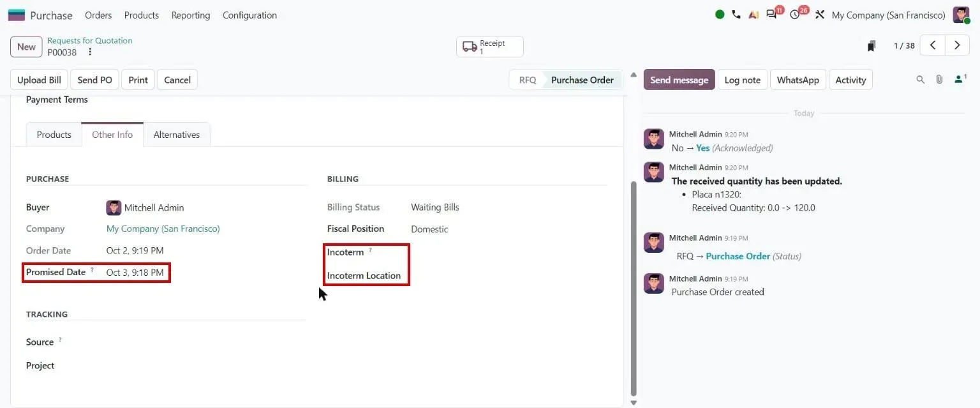Search messages with the magnifier icon in chatter

(x=920, y=80)
